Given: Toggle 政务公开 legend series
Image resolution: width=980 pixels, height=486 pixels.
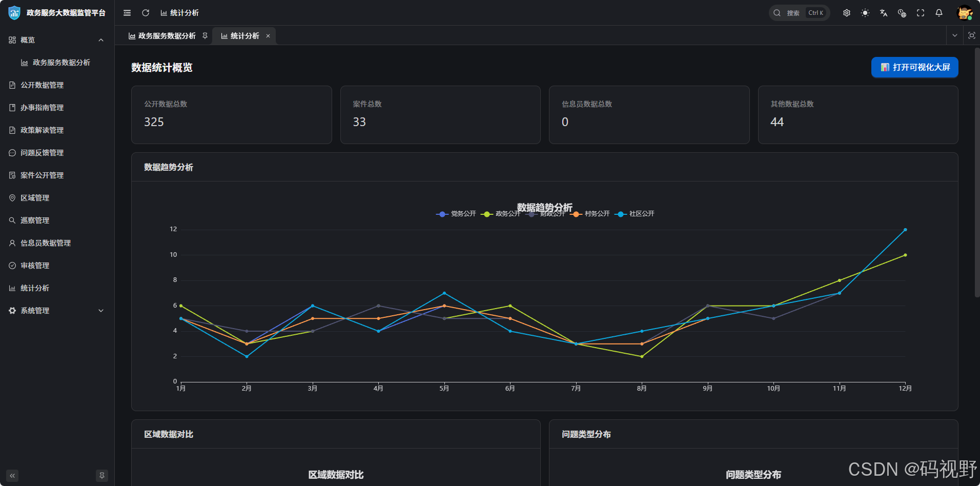Looking at the screenshot, I should [x=500, y=214].
